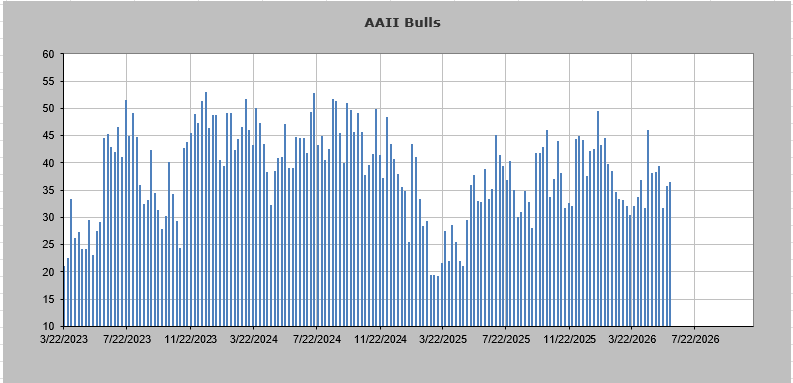This screenshot has width=793, height=383.
Task: Click the 35 label on vertical axis
Action: coord(49,190)
